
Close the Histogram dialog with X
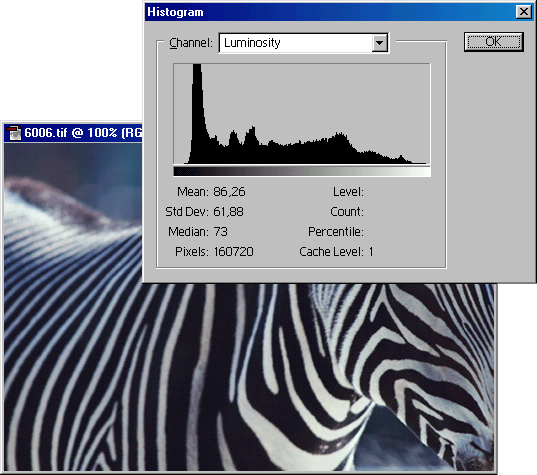(524, 12)
